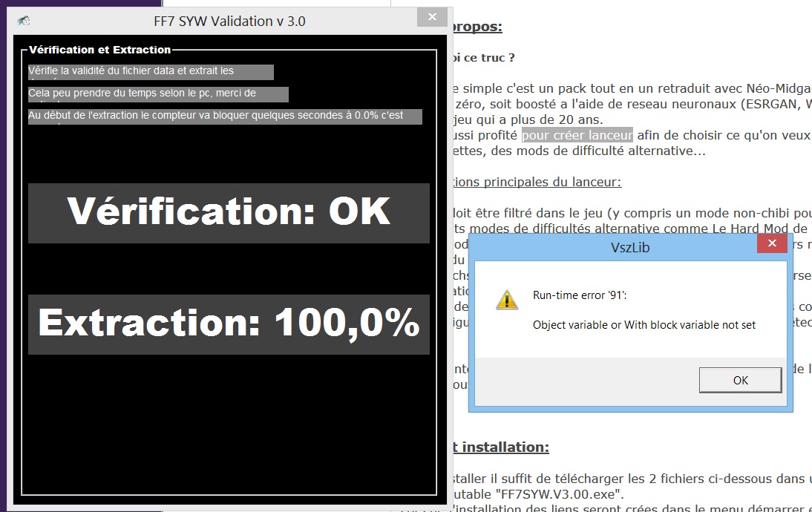Viewport: 812px width, 512px height.
Task: Close the VszLib error dialog
Action: pos(772,243)
